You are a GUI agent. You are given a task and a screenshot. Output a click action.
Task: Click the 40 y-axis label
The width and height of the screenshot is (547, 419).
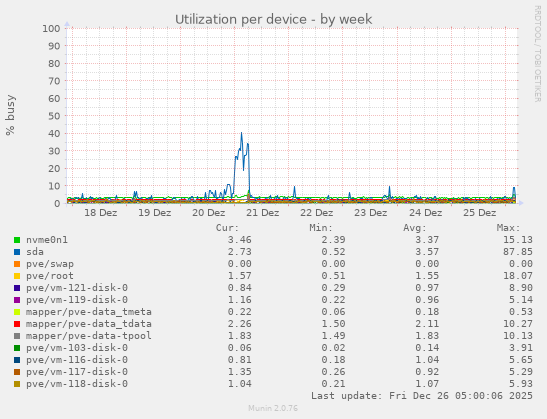[x=54, y=134]
